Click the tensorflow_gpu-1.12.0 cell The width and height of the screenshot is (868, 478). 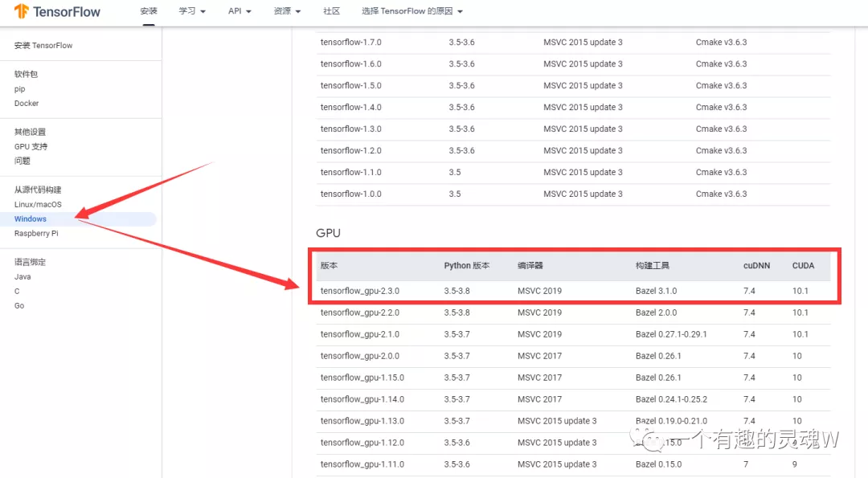coord(362,443)
